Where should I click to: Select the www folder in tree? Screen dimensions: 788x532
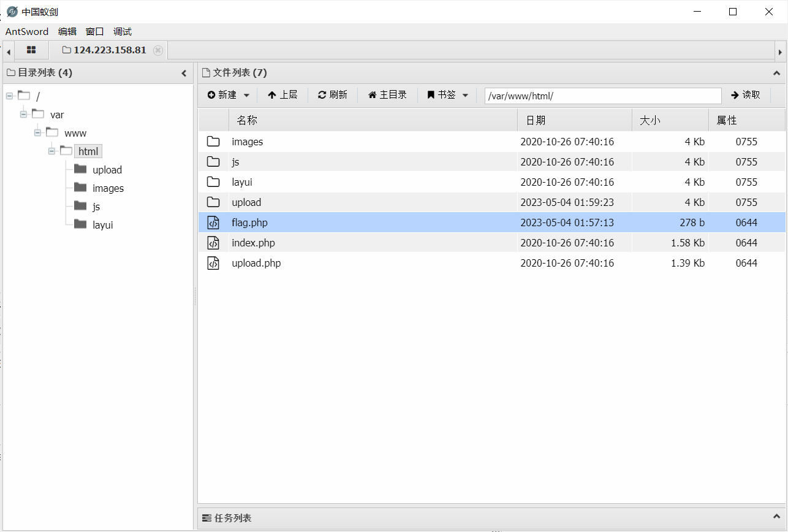point(75,133)
